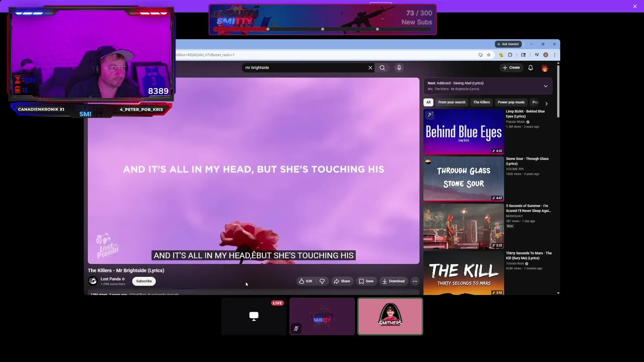This screenshot has width=644, height=362.
Task: Open more actions menu below the video
Action: 415,281
